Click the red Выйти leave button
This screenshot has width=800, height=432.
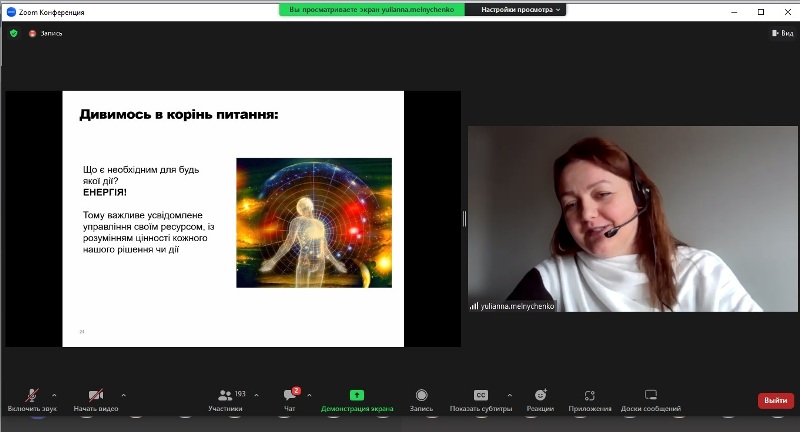pyautogui.click(x=775, y=400)
